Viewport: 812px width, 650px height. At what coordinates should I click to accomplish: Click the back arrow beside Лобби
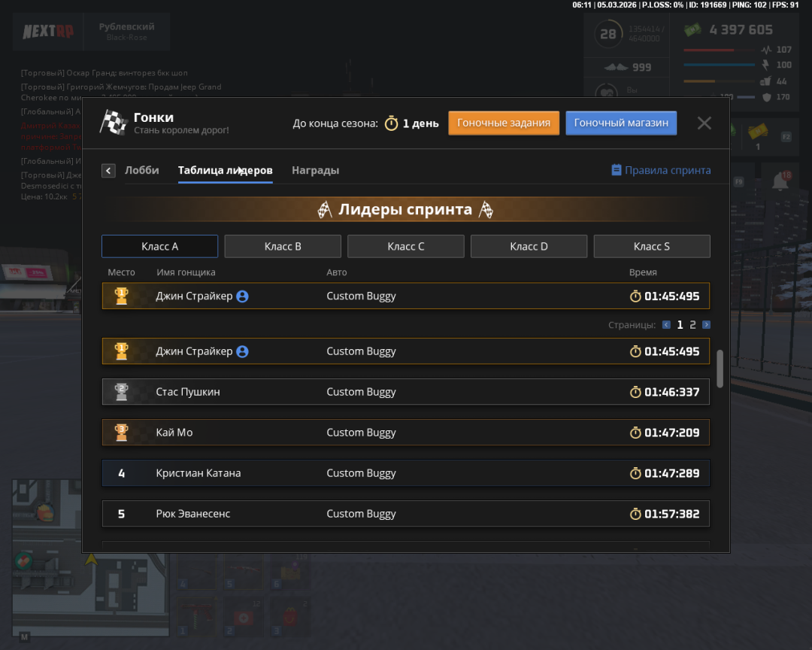pos(108,171)
